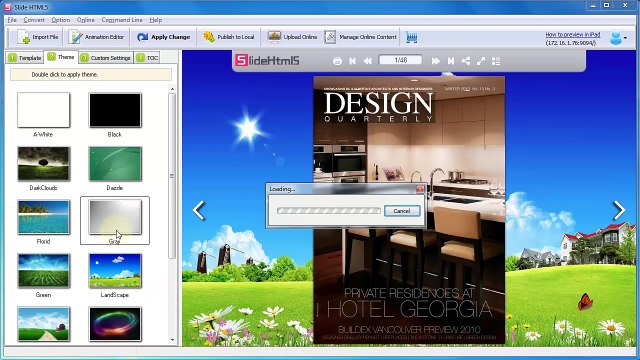Image resolution: width=640 pixels, height=360 pixels.
Task: Open the Convert menu
Action: (x=34, y=20)
